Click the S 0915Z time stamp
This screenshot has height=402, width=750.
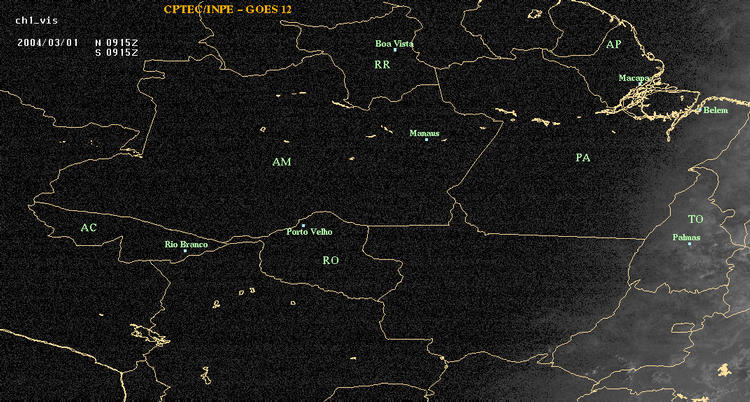point(117,53)
